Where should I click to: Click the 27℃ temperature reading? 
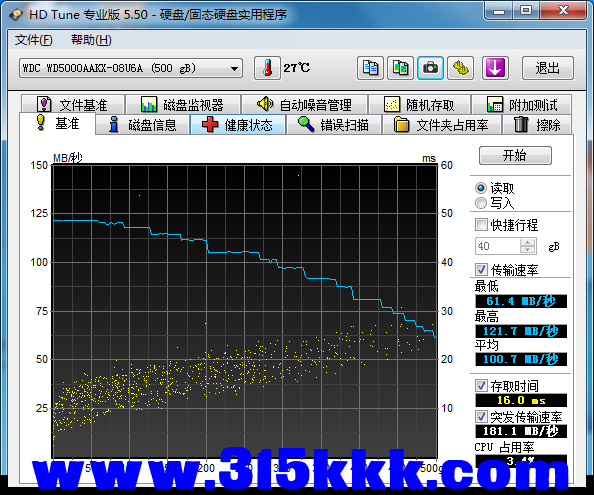point(297,68)
